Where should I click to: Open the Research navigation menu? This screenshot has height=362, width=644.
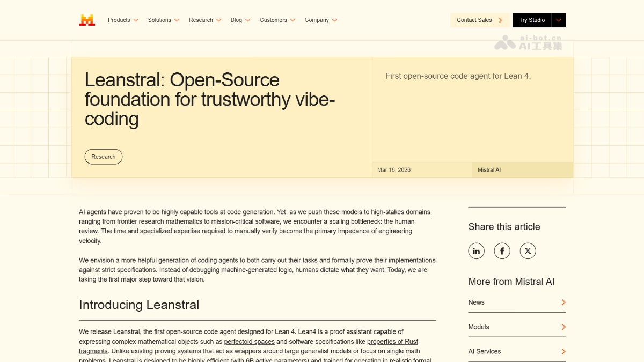(204, 20)
